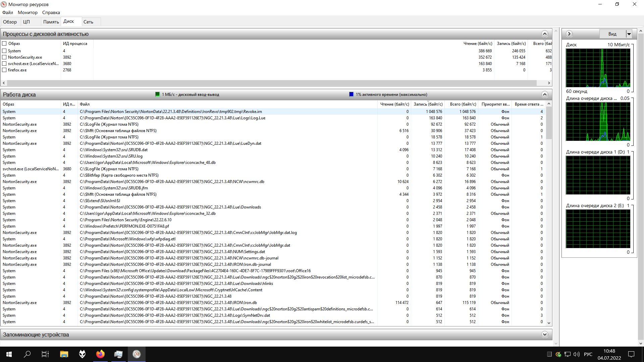The height and width of the screenshot is (362, 644).
Task: Open Task View from the taskbar
Action: (45, 354)
